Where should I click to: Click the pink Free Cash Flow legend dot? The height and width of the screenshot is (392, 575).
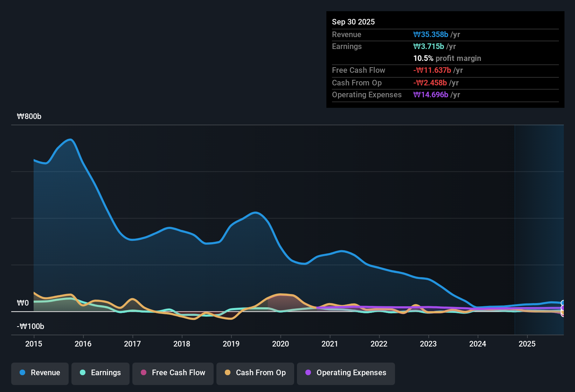(x=143, y=373)
